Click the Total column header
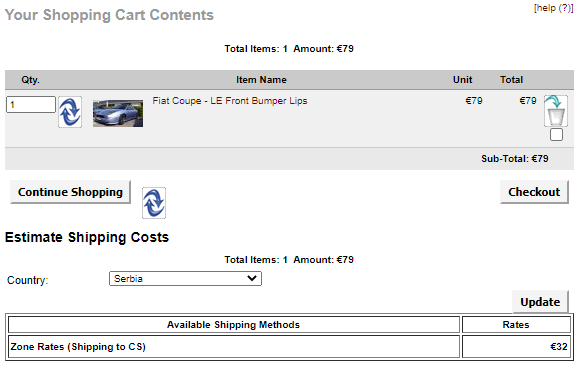 (511, 80)
